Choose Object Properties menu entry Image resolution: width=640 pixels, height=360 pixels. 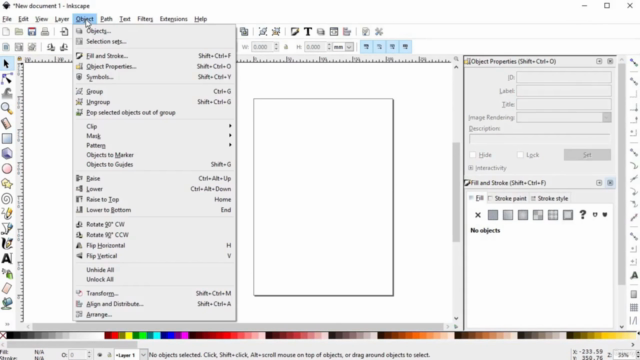tap(154, 66)
